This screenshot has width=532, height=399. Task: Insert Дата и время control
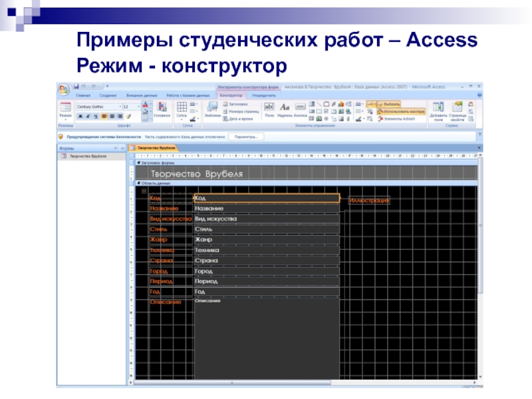pyautogui.click(x=236, y=118)
